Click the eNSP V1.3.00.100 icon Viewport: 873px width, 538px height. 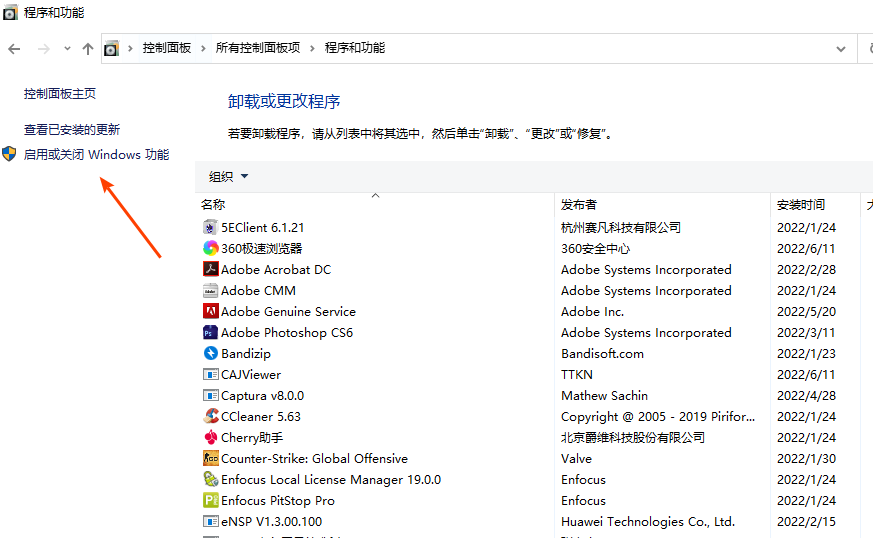click(210, 521)
